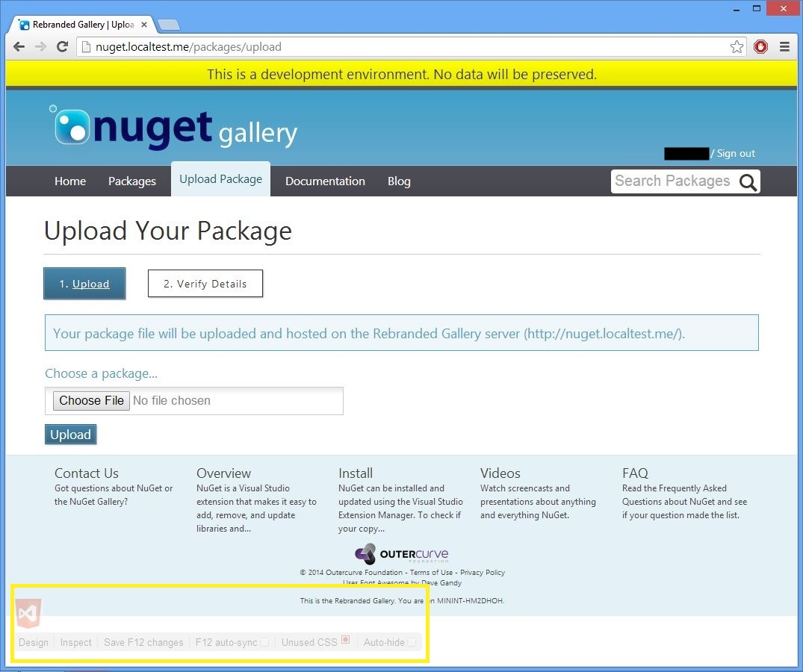This screenshot has width=803, height=672.
Task: Open a new tab with the new-tab button
Action: (169, 25)
